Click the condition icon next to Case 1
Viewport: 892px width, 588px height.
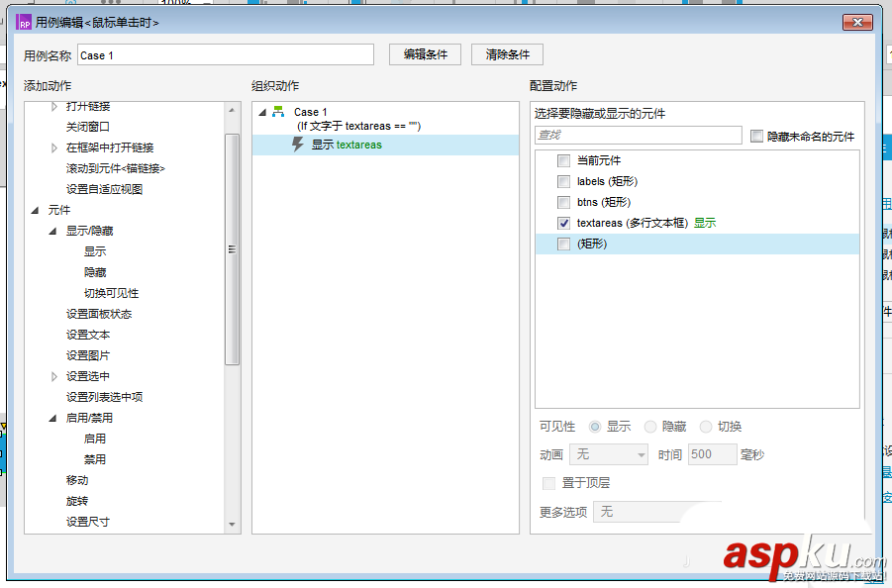[x=277, y=112]
